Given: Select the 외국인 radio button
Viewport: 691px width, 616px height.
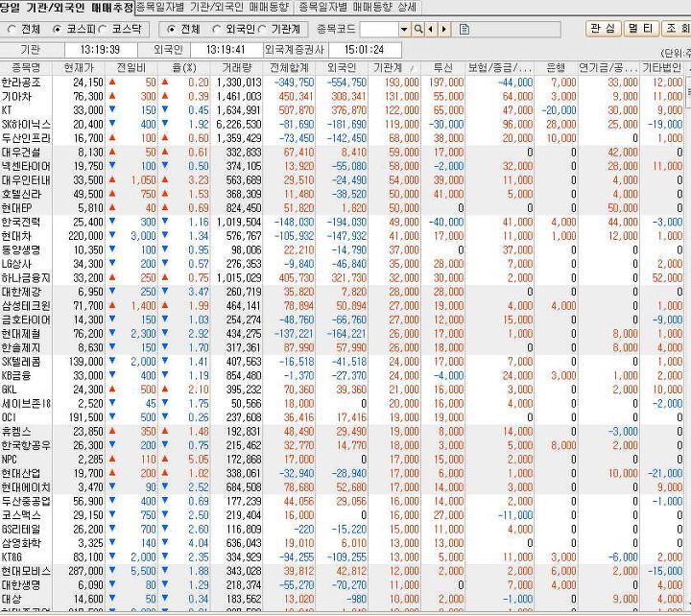Looking at the screenshot, I should click(216, 30).
